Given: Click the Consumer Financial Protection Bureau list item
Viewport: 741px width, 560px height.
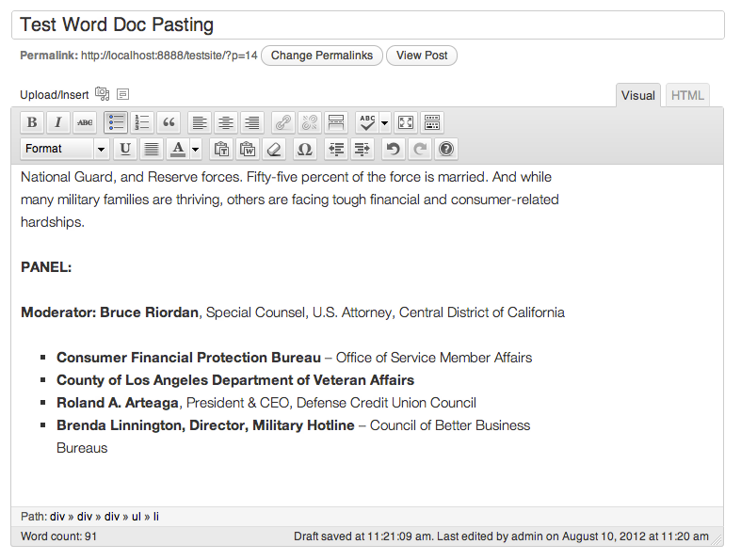Looking at the screenshot, I should click(295, 358).
